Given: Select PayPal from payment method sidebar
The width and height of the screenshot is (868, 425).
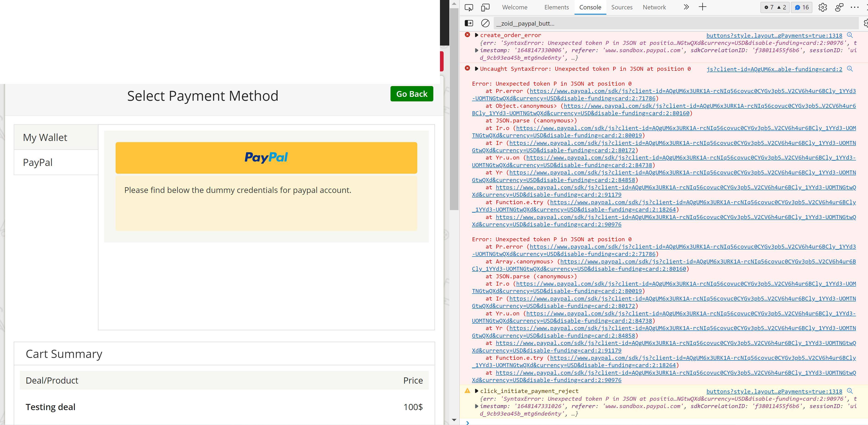Looking at the screenshot, I should tap(37, 162).
